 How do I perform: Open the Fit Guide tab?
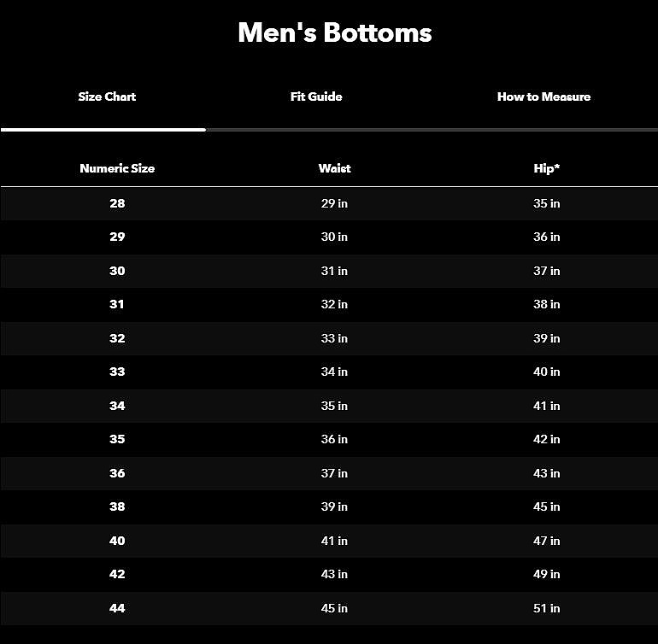316,97
